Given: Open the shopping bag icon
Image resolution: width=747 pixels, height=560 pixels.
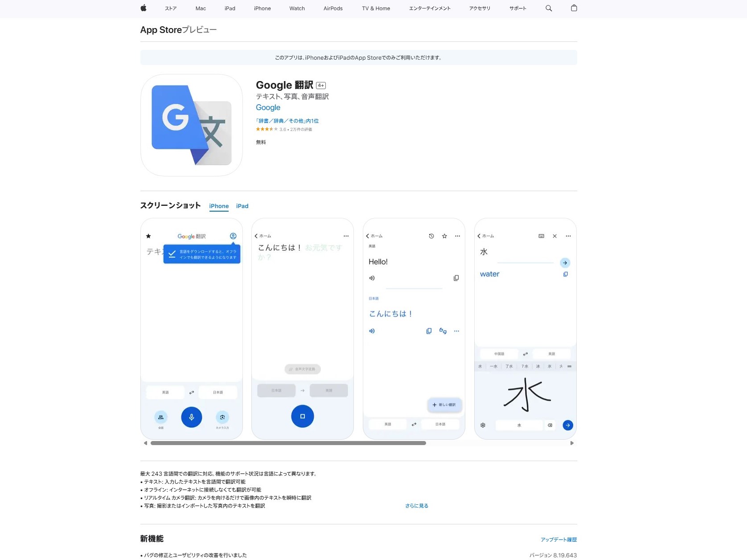Looking at the screenshot, I should (x=574, y=8).
